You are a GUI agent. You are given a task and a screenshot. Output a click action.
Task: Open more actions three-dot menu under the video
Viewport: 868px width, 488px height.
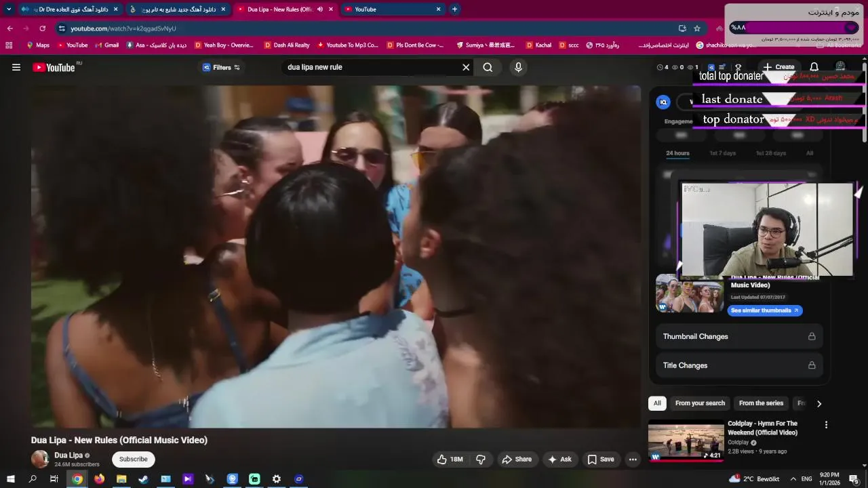(633, 459)
